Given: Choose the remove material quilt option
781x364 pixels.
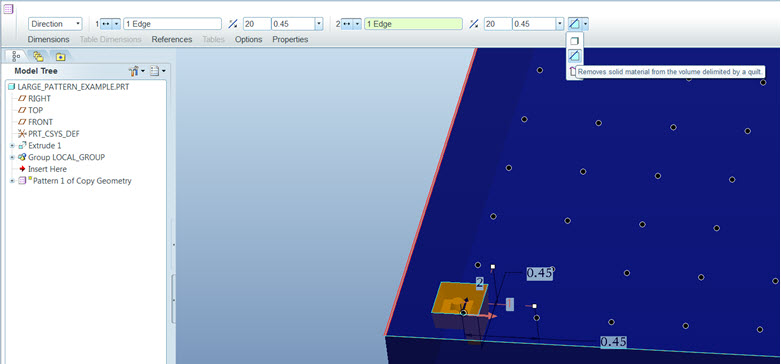Looking at the screenshot, I should (574, 56).
